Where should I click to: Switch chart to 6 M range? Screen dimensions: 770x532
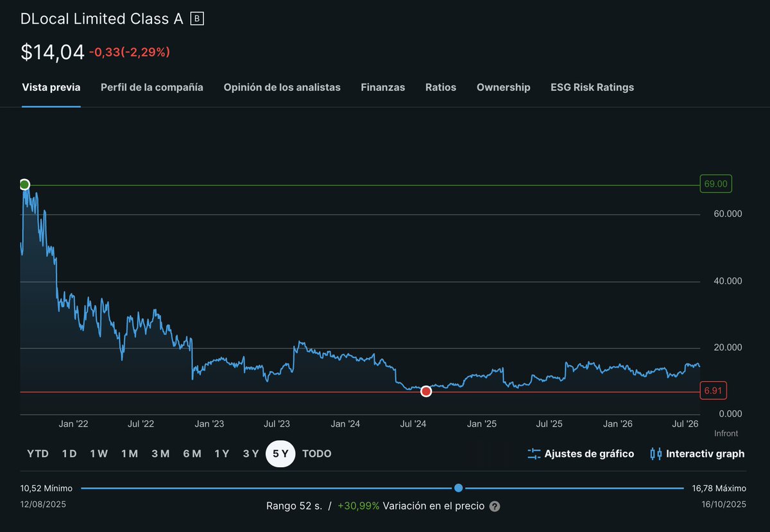(192, 454)
